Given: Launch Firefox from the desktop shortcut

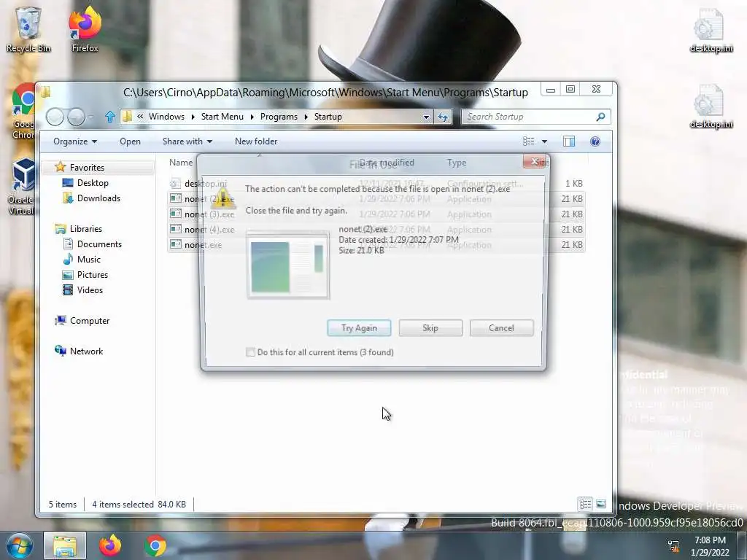Looking at the screenshot, I should coord(85,28).
